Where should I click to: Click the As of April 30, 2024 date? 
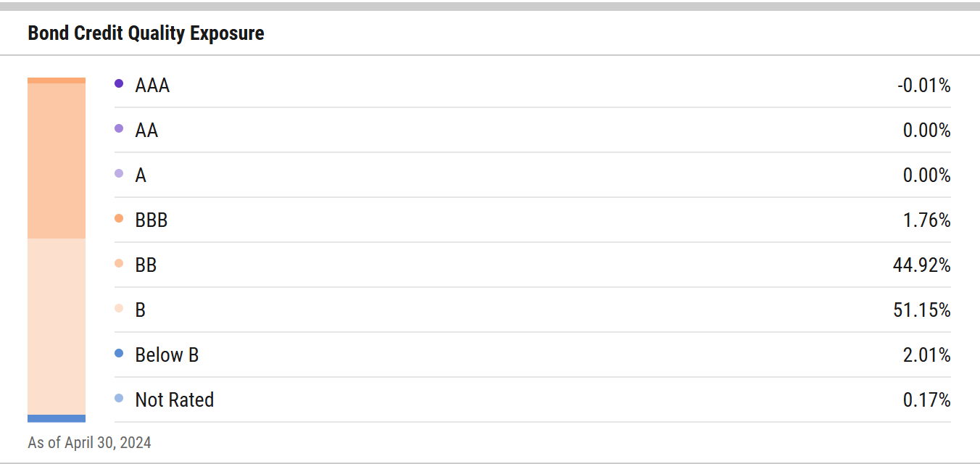coord(89,442)
